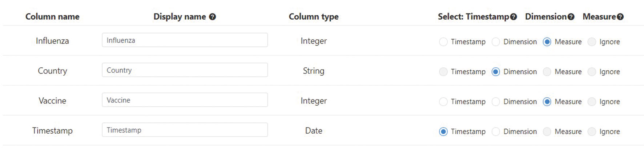Image resolution: width=644 pixels, height=153 pixels.
Task: Edit the Timestamp display name field
Action: coord(185,130)
